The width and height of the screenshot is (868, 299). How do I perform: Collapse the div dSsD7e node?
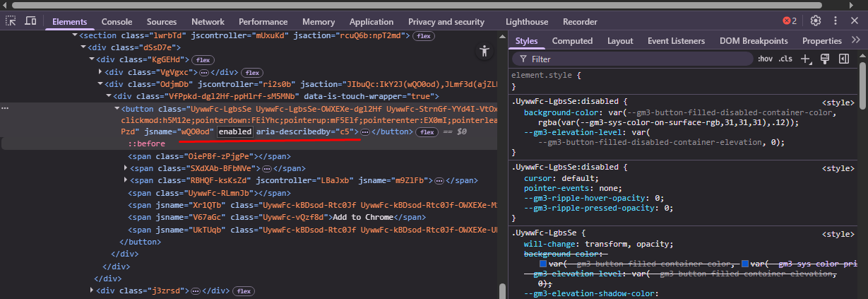[x=84, y=47]
